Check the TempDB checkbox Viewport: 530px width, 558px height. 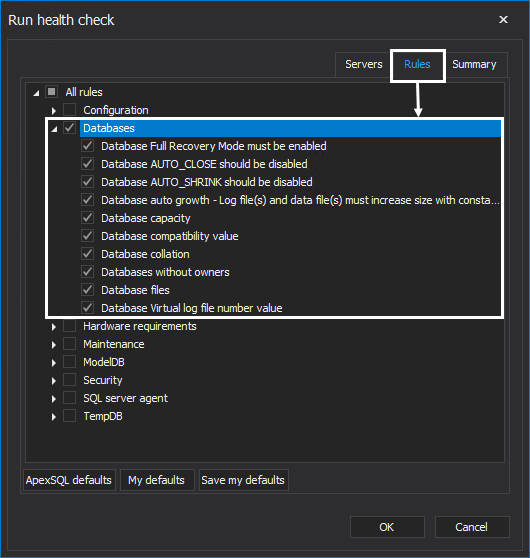69,416
